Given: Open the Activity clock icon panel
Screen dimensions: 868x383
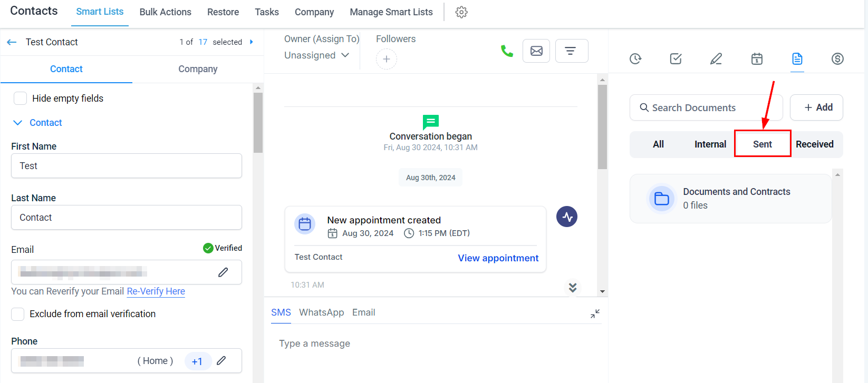Looking at the screenshot, I should 635,58.
